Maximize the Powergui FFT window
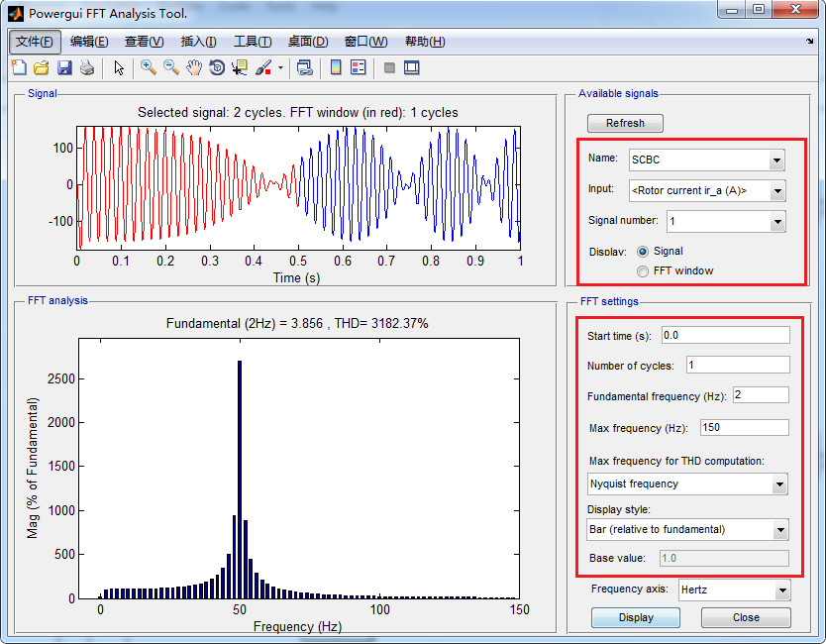826x644 pixels. pyautogui.click(x=759, y=10)
